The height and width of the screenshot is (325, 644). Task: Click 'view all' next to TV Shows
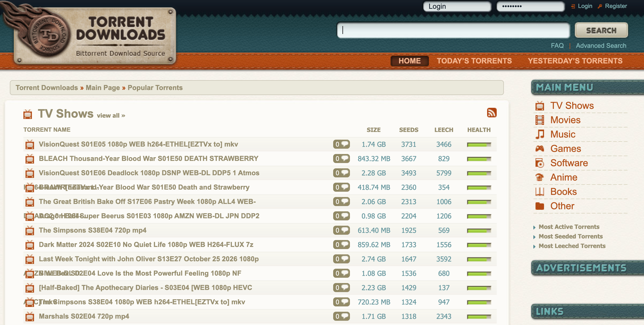[x=111, y=116]
